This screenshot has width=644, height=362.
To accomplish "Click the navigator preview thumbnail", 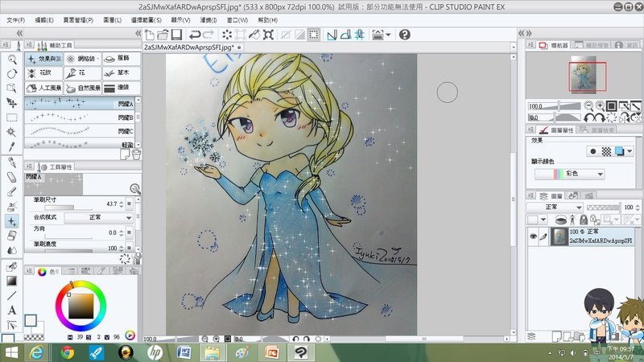I will coord(583,74).
